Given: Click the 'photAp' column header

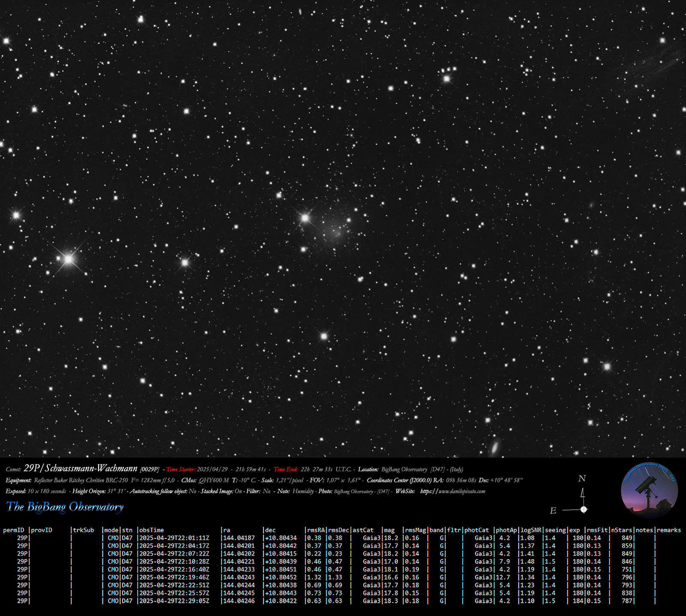Looking at the screenshot, I should click(x=507, y=530).
